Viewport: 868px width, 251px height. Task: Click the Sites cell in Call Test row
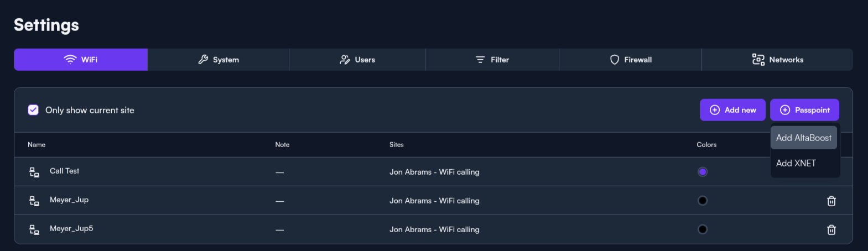(434, 172)
